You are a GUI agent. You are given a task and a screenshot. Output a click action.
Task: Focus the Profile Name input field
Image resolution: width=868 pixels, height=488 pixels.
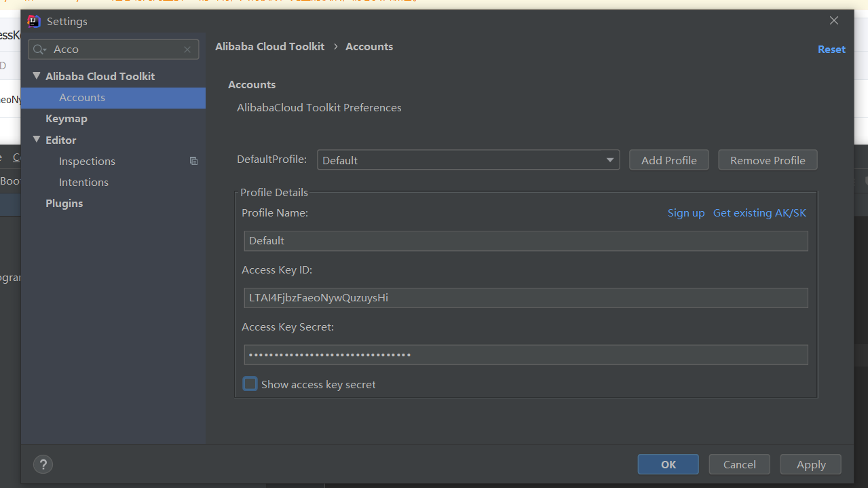click(526, 241)
